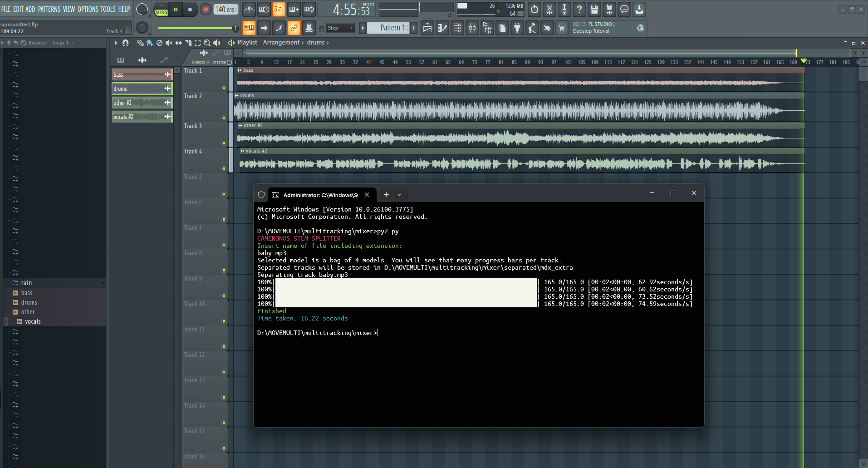
Task: Toggle blend recording overdub
Action: [294, 9]
